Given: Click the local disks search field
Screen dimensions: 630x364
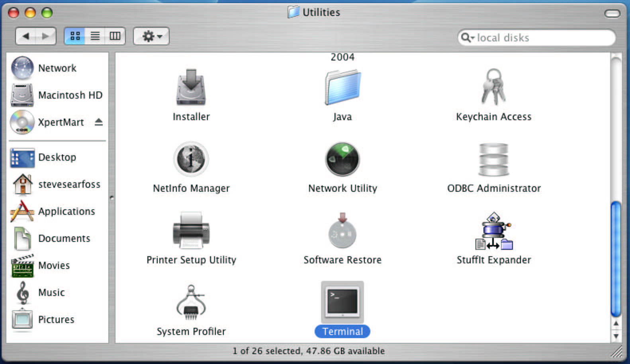Looking at the screenshot, I should click(x=536, y=38).
